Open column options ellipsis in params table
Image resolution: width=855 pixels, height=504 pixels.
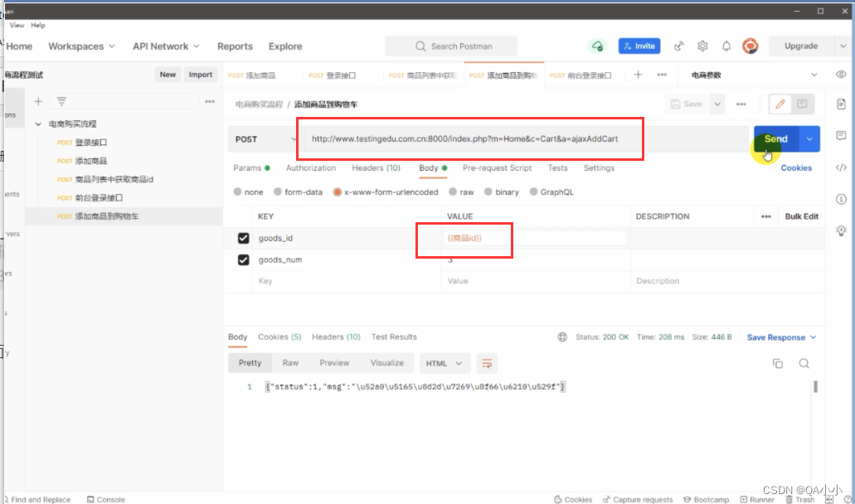pos(766,216)
